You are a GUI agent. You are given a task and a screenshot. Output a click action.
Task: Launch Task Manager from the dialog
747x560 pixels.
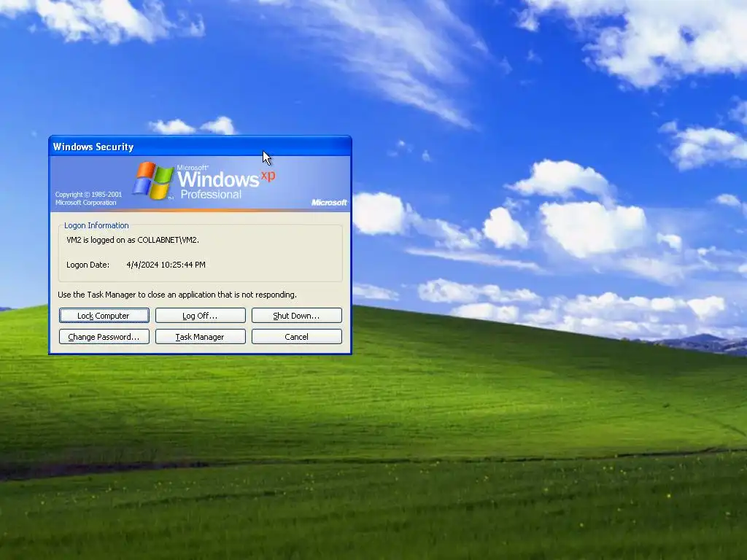200,337
